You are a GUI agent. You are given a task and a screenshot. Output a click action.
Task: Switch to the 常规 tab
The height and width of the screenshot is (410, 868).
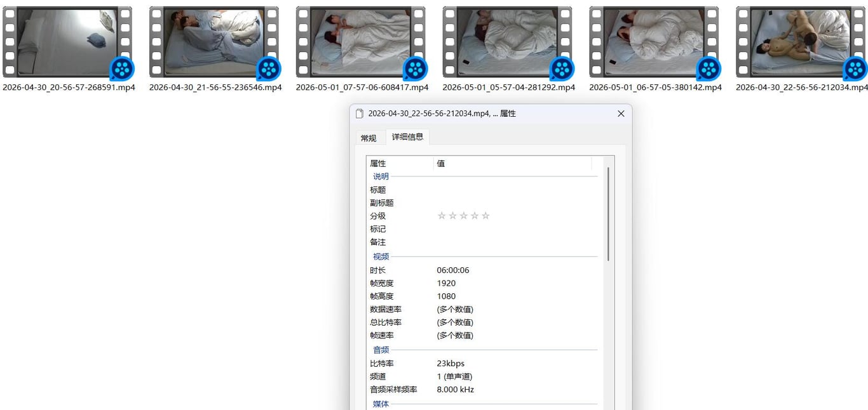click(369, 138)
